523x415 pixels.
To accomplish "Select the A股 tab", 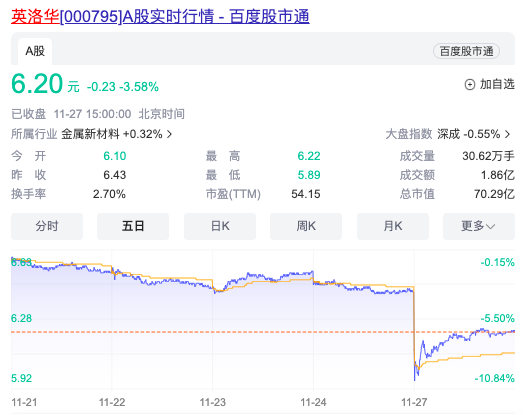I will [x=35, y=51].
